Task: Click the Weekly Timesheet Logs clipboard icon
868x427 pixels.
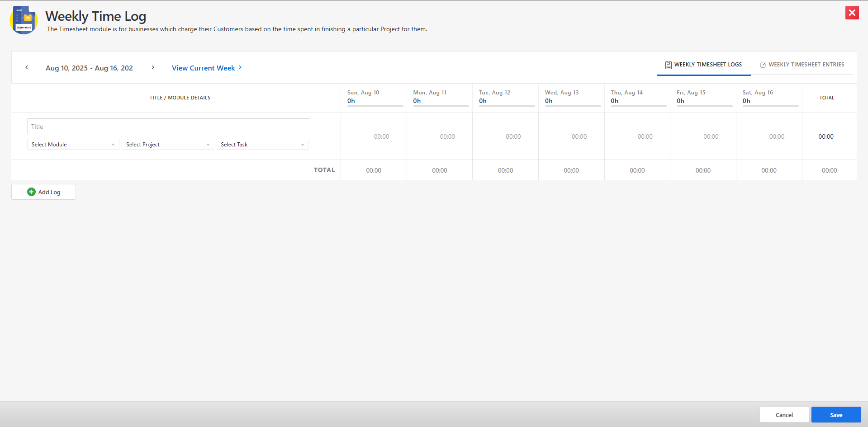Action: [x=668, y=65]
